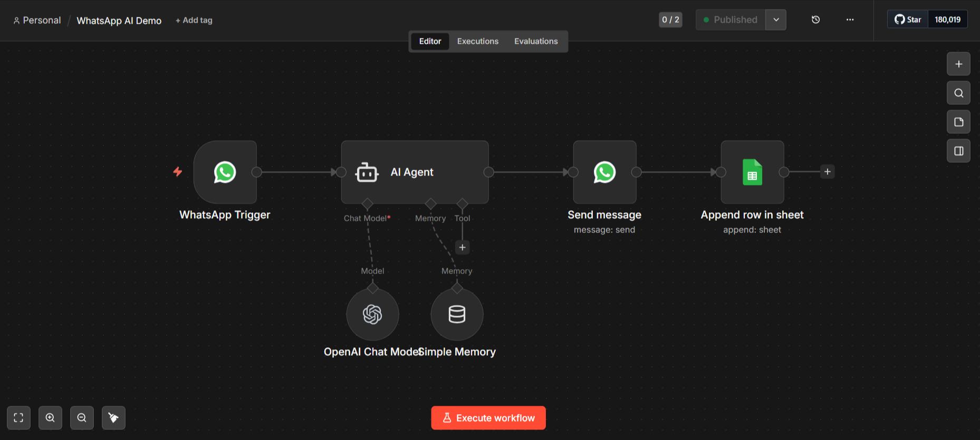Viewport: 980px width, 440px height.
Task: Select the AI Agent node
Action: tap(414, 172)
